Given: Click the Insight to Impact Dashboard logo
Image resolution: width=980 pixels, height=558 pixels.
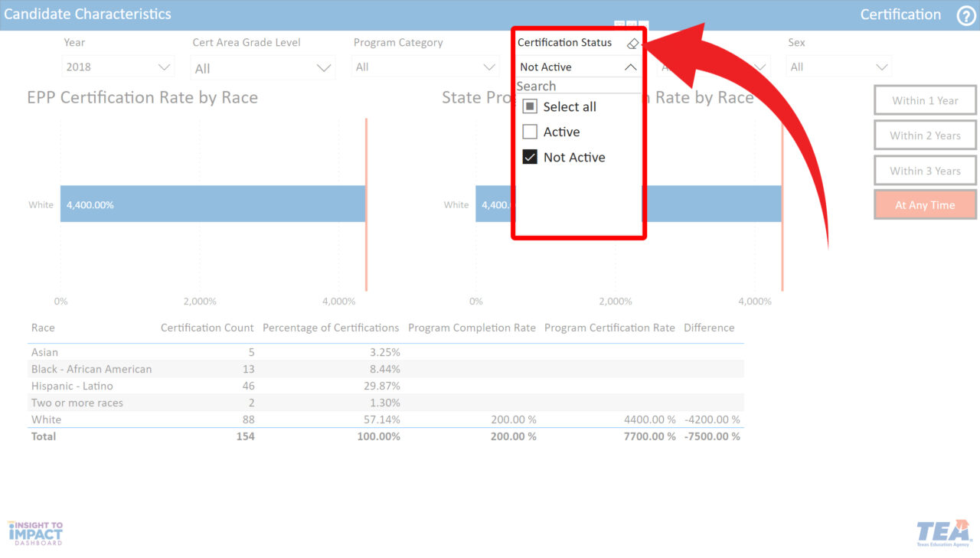Looking at the screenshot, I should [x=35, y=533].
